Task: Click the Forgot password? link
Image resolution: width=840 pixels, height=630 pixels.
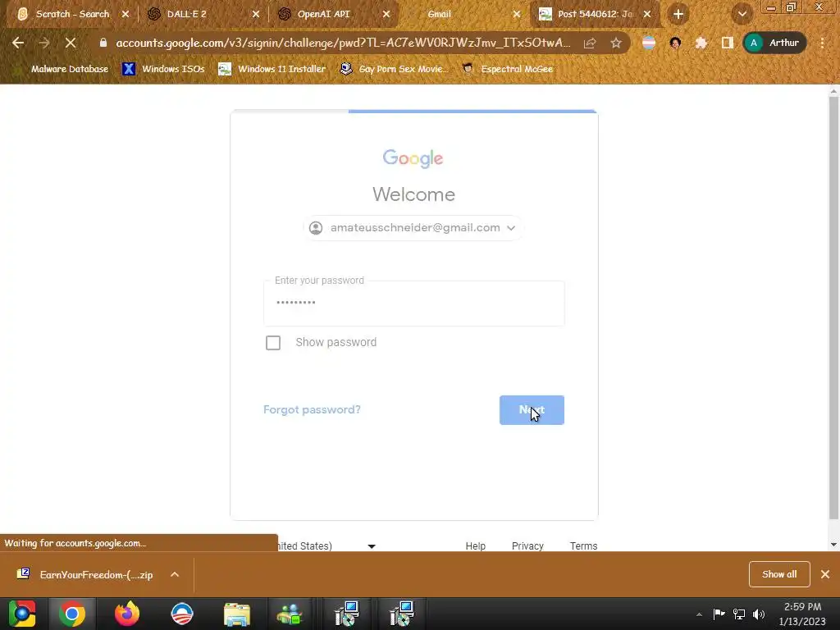Action: (x=312, y=410)
